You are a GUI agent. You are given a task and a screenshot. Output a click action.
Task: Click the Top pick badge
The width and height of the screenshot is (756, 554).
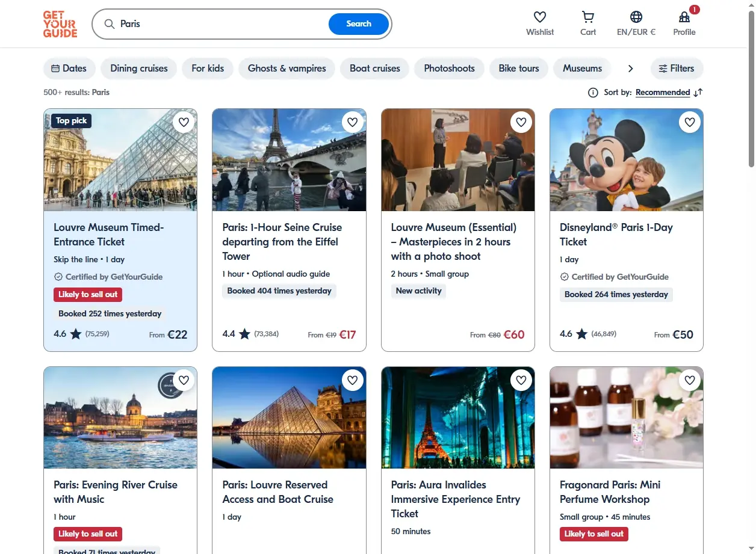coord(71,121)
